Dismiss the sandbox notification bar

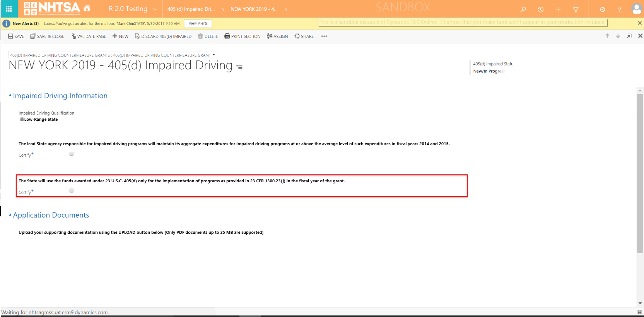click(x=640, y=23)
